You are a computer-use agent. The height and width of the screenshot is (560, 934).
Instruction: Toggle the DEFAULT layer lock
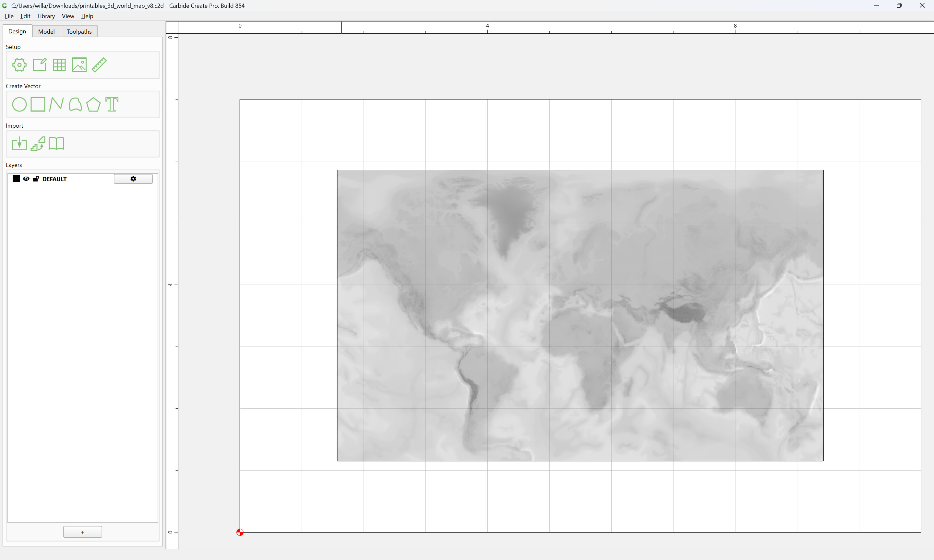click(x=36, y=179)
